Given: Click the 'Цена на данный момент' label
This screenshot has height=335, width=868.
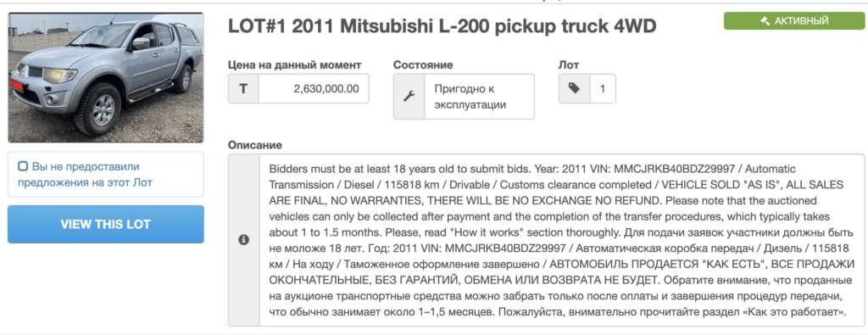Looking at the screenshot, I should coord(294,64).
